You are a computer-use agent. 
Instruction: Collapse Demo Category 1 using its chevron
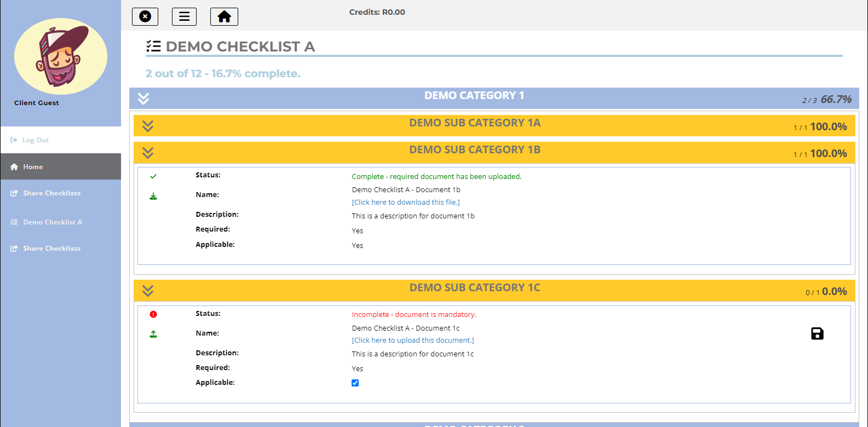pyautogui.click(x=143, y=99)
